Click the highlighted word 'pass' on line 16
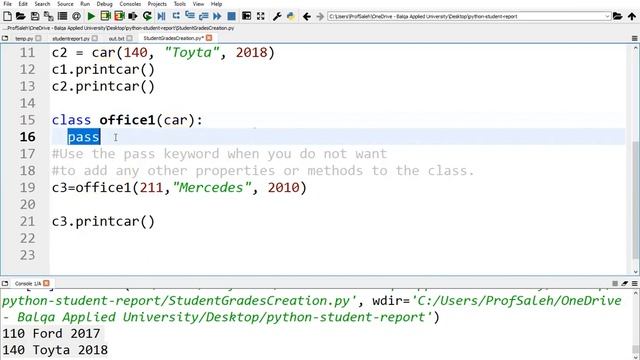 (x=84, y=137)
